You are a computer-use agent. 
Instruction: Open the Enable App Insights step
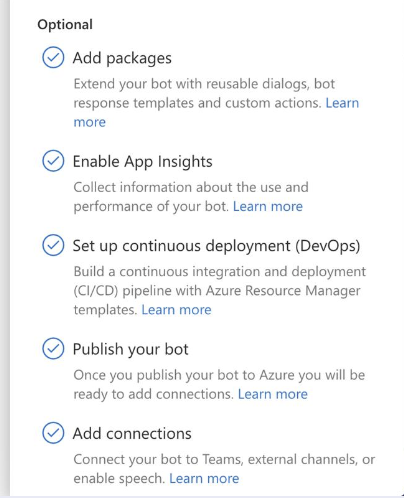coord(142,162)
